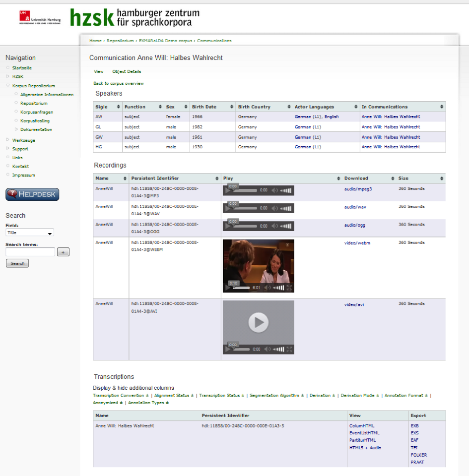
Task: Mute the audio/wav player speaker icon
Action: (x=274, y=208)
